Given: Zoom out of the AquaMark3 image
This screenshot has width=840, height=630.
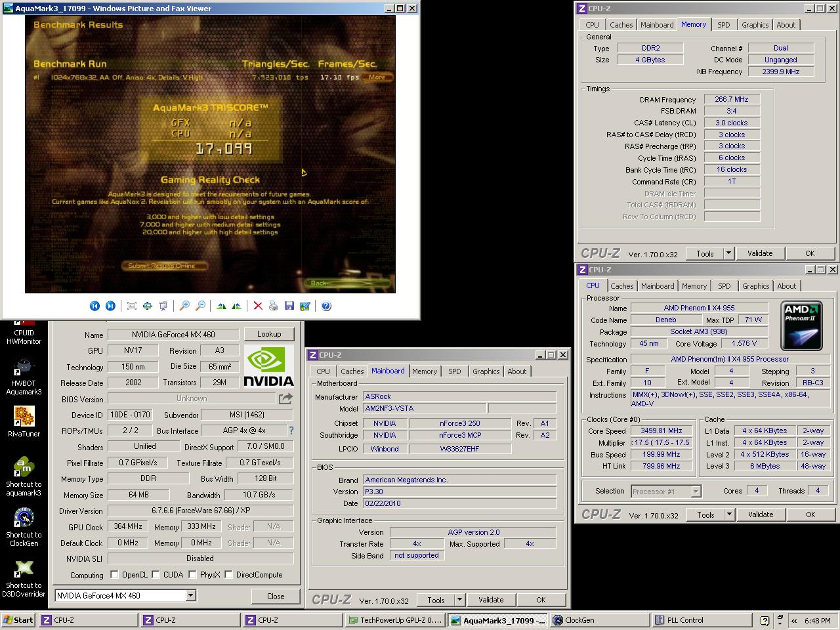Looking at the screenshot, I should point(200,306).
